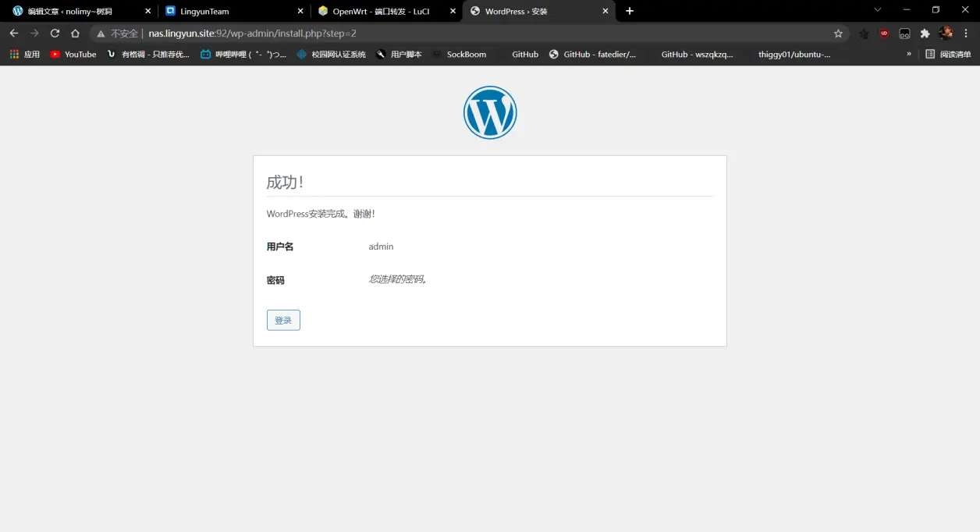Open the SockBoom bookmark
Image resolution: width=980 pixels, height=532 pixels.
click(x=459, y=55)
